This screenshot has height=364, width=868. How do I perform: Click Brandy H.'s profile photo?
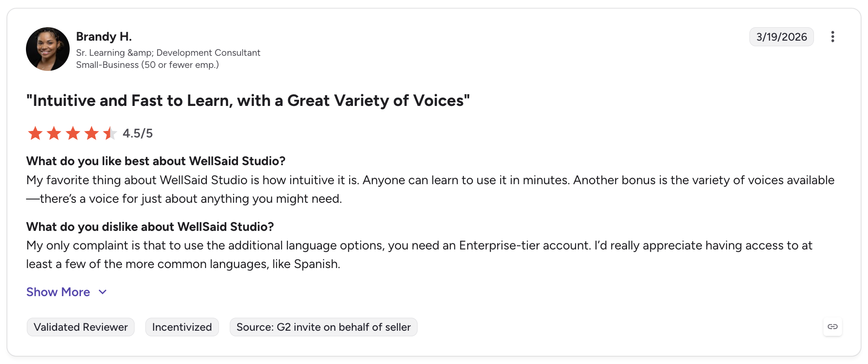click(x=48, y=49)
